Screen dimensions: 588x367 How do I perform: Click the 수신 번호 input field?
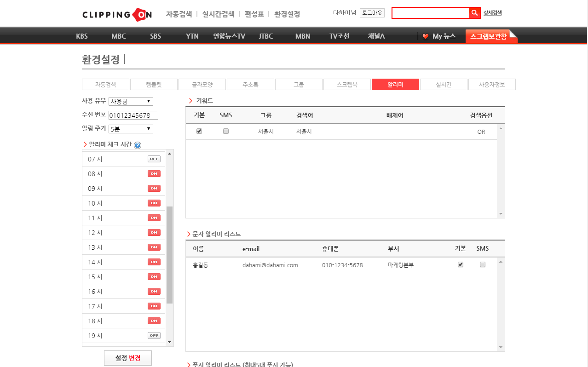[x=133, y=115]
